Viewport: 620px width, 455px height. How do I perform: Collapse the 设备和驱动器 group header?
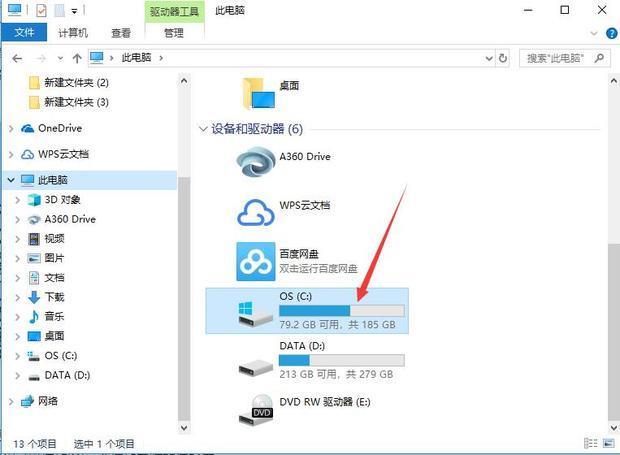(x=203, y=130)
